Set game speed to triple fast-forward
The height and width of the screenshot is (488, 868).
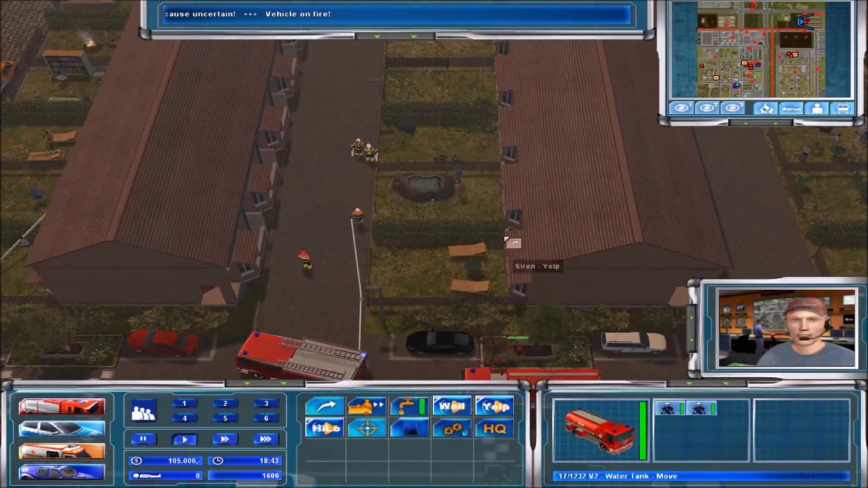point(266,439)
